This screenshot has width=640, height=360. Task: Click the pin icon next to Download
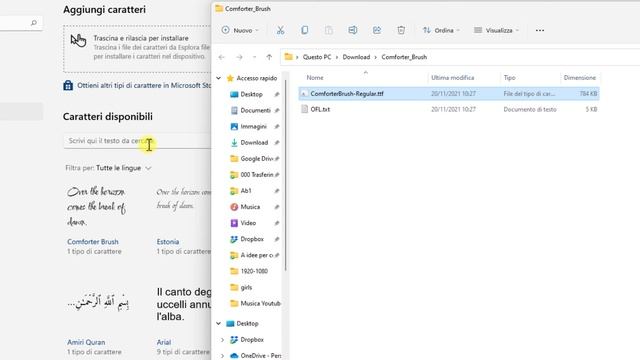[x=277, y=142]
